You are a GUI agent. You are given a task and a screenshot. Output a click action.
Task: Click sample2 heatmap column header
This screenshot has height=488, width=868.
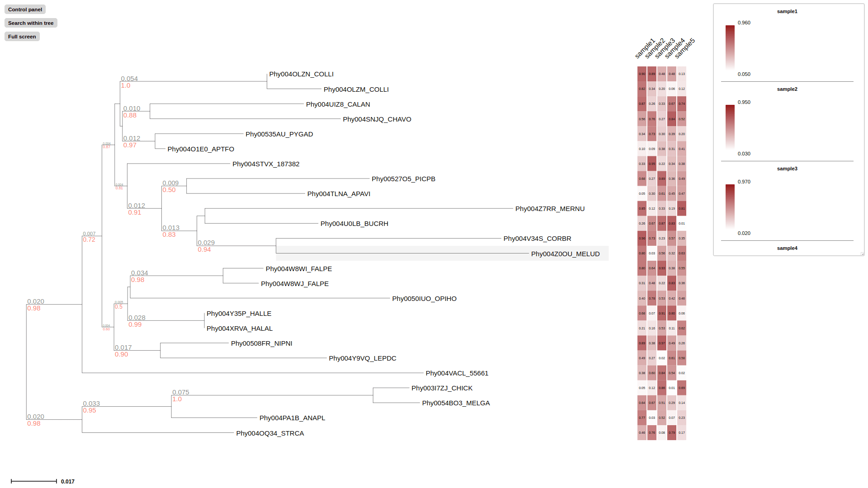pos(655,47)
